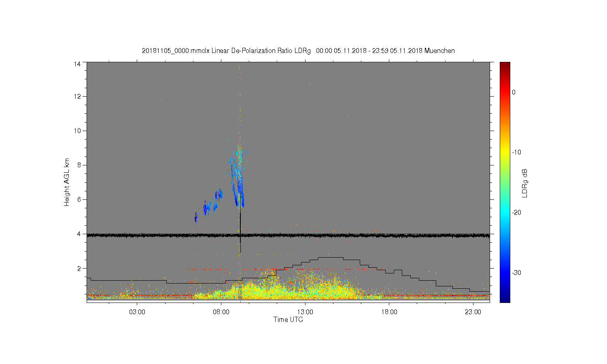Click the 'Time UTC' axis label
Screen dimensions: 607x364
[x=288, y=320]
